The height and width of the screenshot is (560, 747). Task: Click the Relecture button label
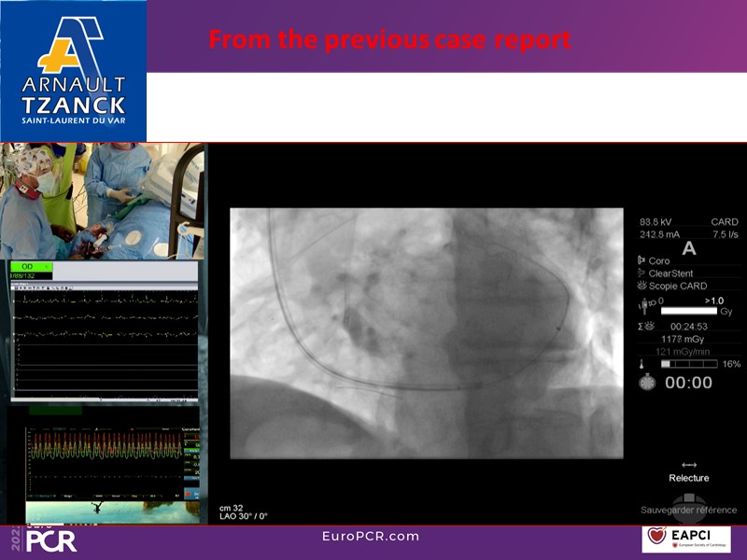tap(689, 478)
